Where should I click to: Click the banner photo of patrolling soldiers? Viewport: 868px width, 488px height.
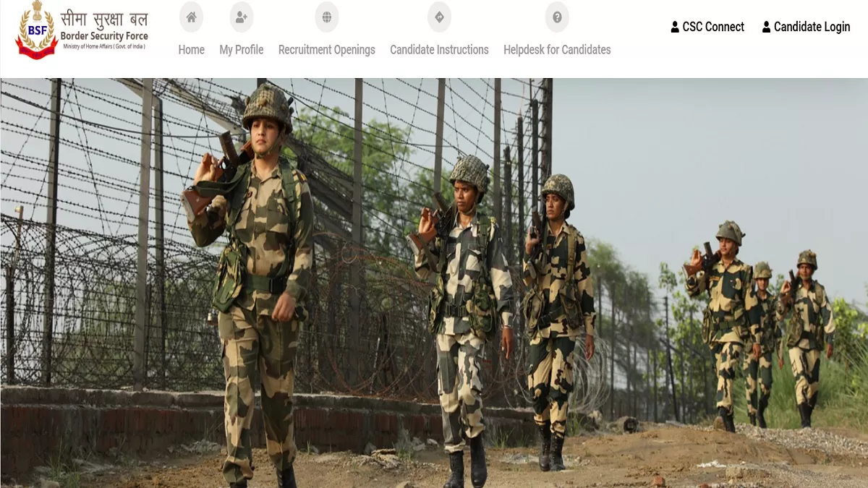[434, 283]
